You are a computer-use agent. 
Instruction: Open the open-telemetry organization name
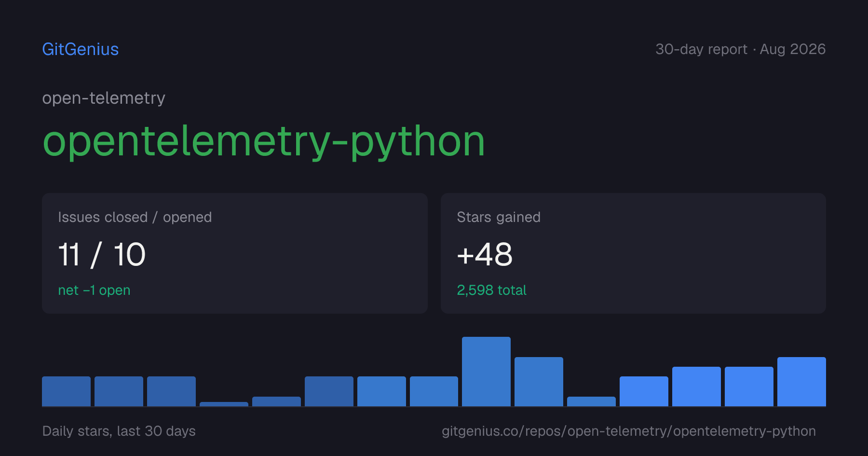click(x=104, y=98)
